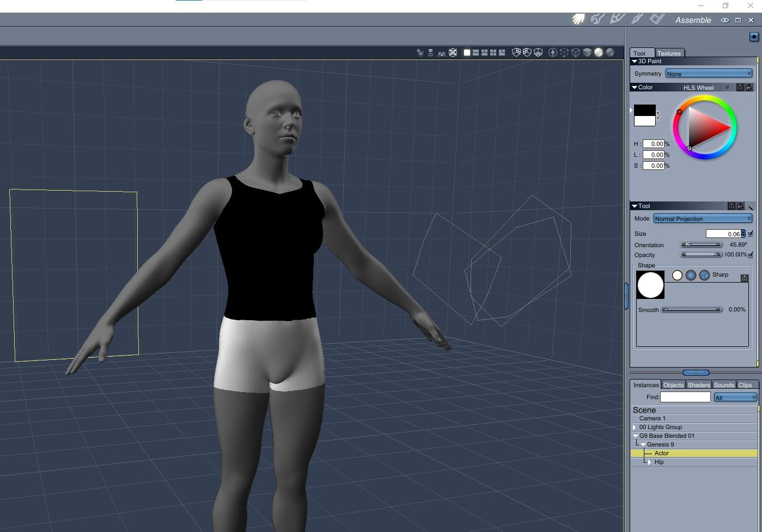The image size is (762, 532).
Task: Open the Mode dropdown showing Normal Projection
Action: point(703,218)
